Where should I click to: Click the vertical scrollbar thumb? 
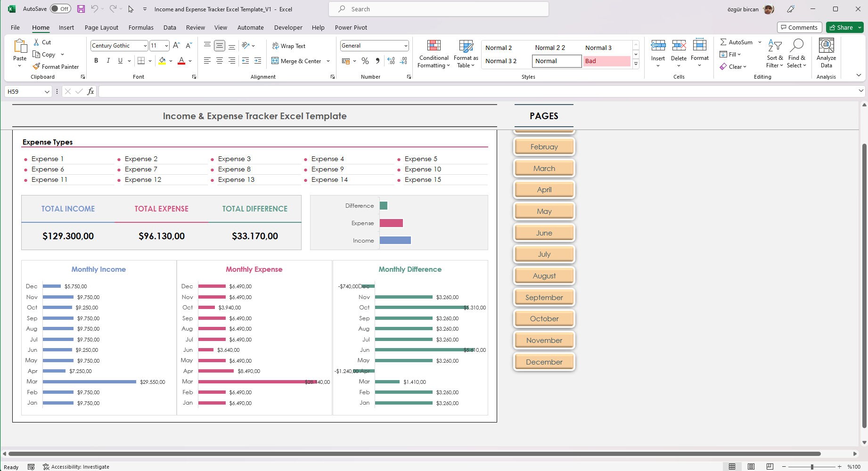(x=864, y=285)
